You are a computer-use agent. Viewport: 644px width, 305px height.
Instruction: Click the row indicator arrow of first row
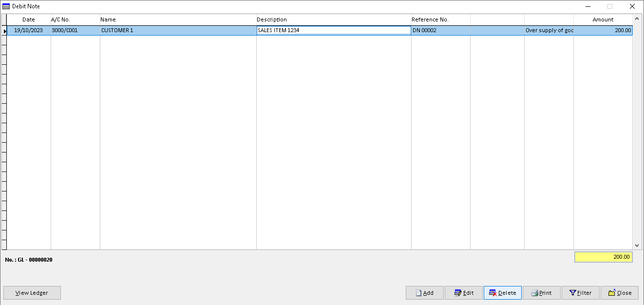(4, 31)
